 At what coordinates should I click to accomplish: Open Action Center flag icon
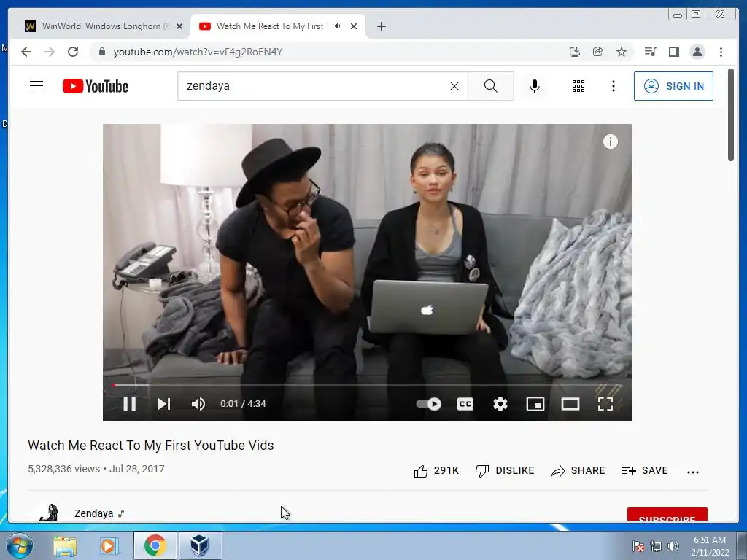click(x=638, y=546)
